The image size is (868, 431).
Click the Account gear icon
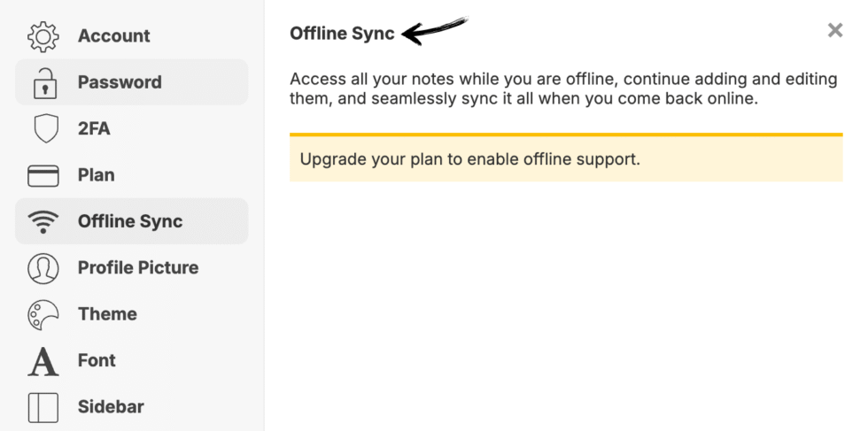click(x=43, y=36)
